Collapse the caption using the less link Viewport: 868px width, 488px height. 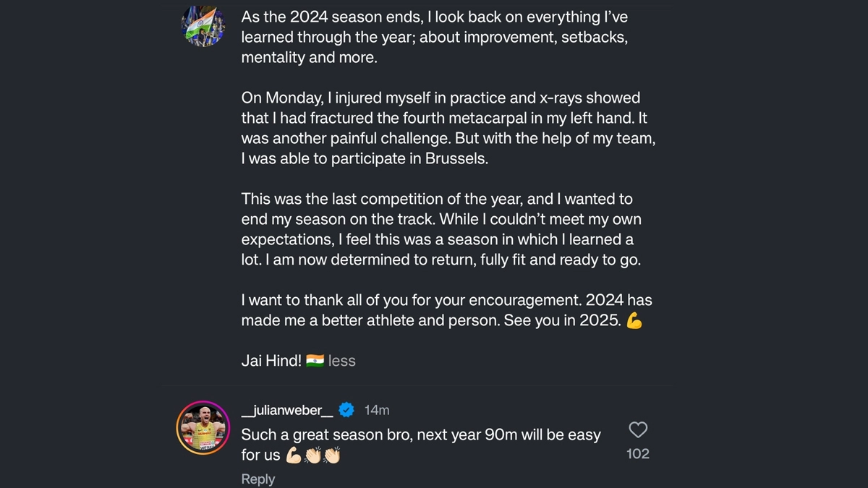342,361
